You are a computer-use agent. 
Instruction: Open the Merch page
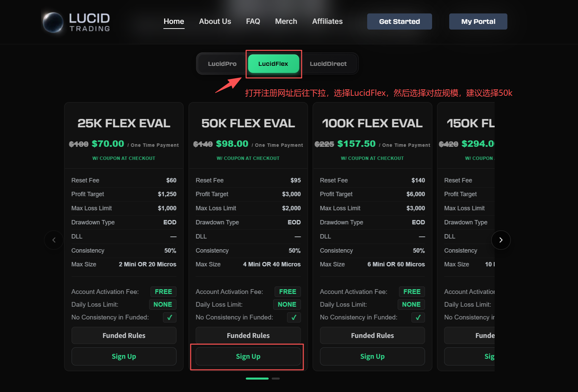(286, 21)
